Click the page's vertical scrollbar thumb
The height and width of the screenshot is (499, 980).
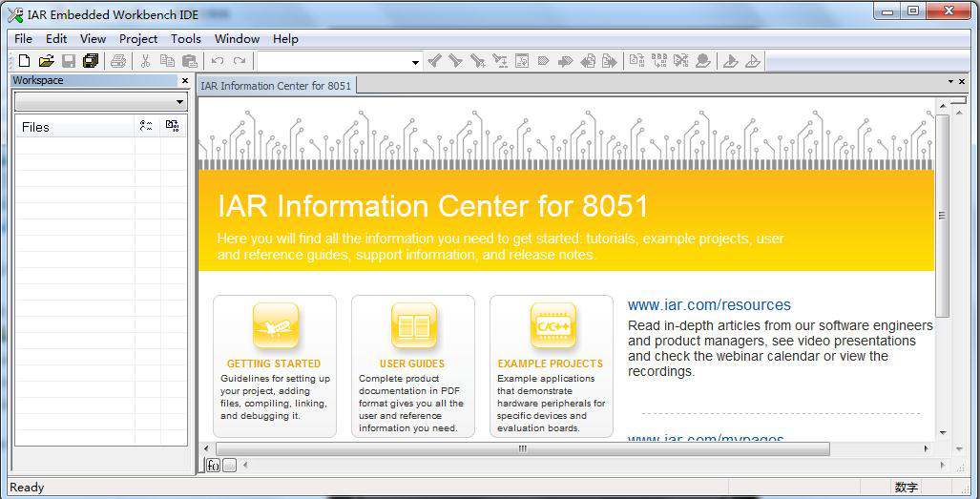[943, 216]
